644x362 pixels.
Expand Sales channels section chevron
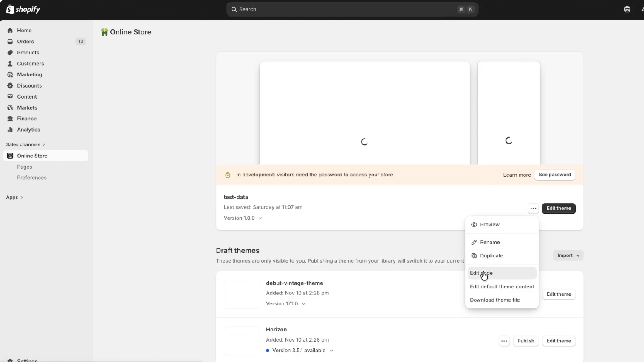(x=43, y=144)
